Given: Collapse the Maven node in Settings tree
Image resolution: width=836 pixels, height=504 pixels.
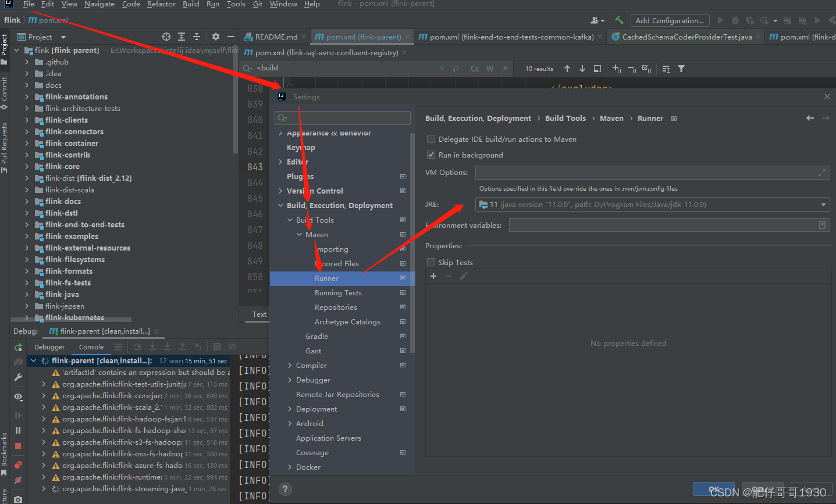Looking at the screenshot, I should point(300,235).
